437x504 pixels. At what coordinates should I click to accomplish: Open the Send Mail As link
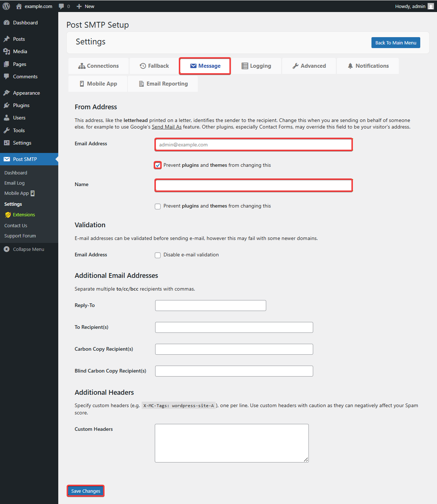point(166,127)
